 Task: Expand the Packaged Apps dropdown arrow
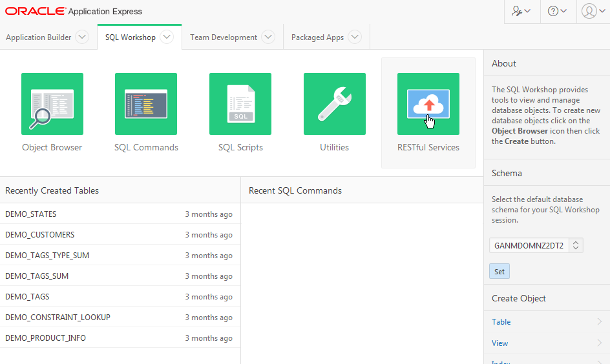click(x=355, y=37)
